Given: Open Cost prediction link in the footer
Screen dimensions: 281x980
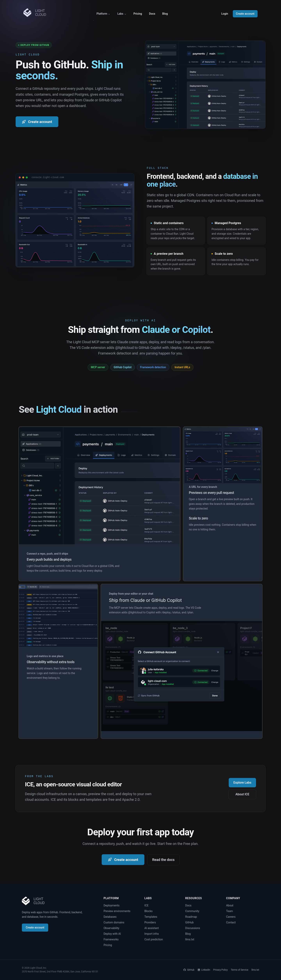Looking at the screenshot, I should click(153, 939).
